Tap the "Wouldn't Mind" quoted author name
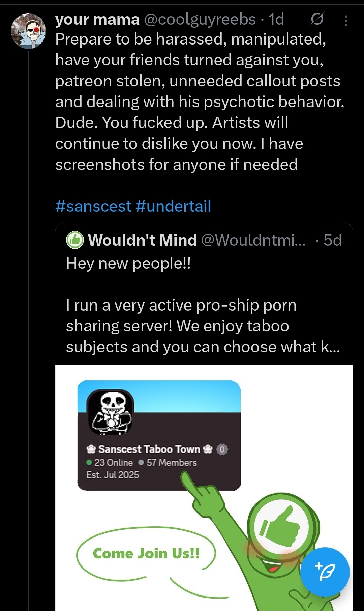Screen dimensions: 364x611 tap(142, 240)
